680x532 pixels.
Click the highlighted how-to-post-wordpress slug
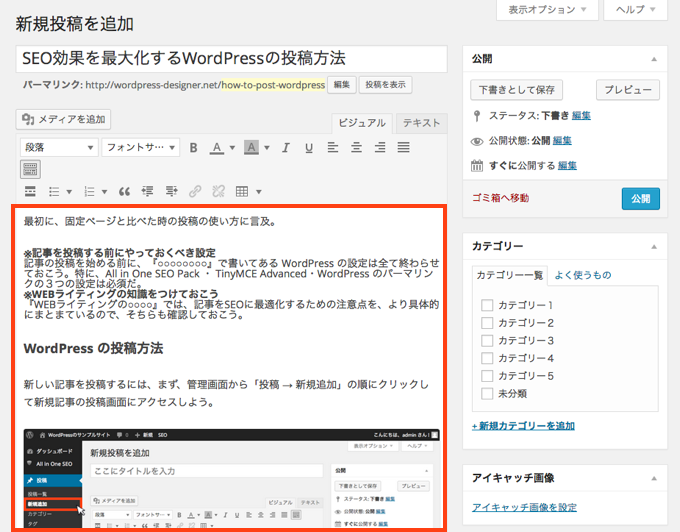click(273, 85)
